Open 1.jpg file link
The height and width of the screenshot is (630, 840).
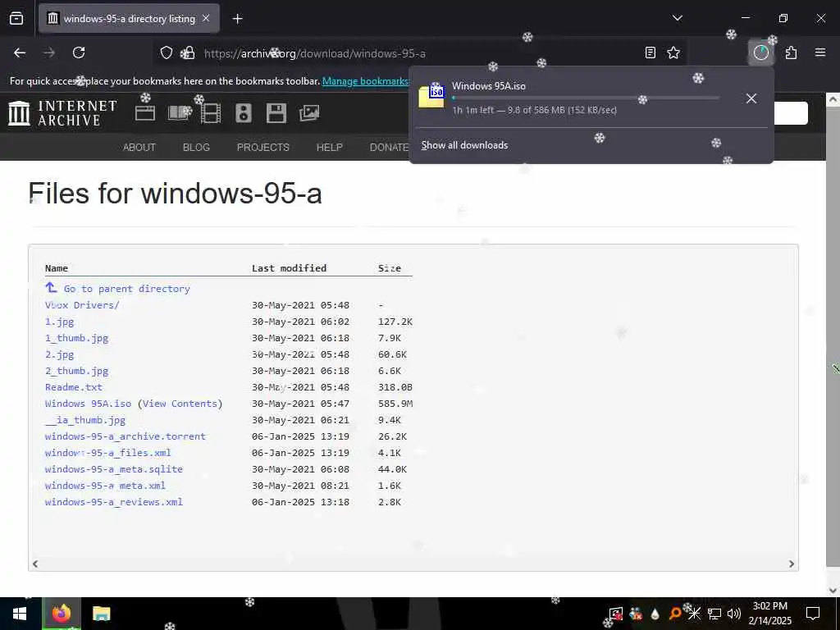pos(59,322)
